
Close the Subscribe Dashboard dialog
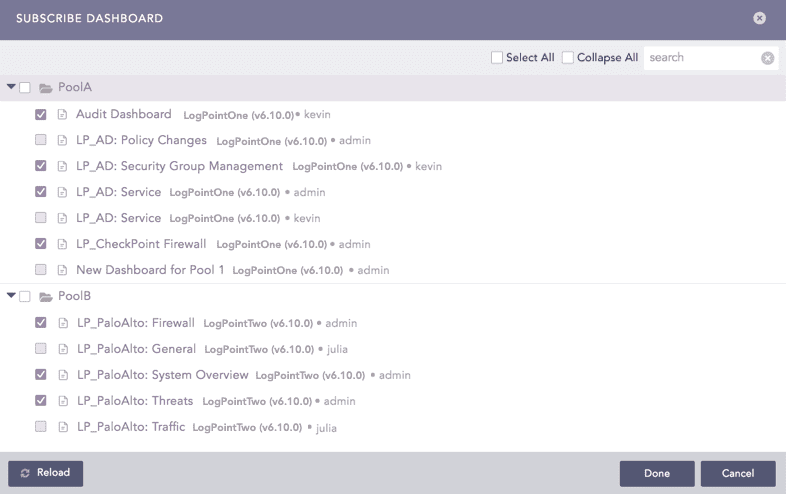click(x=759, y=18)
